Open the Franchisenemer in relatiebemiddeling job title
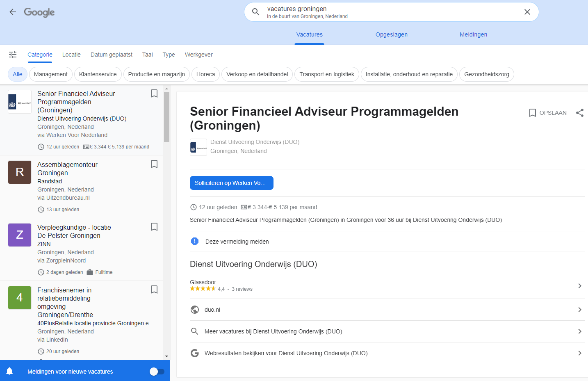Viewport: 588px width, 381px height. tap(65, 302)
